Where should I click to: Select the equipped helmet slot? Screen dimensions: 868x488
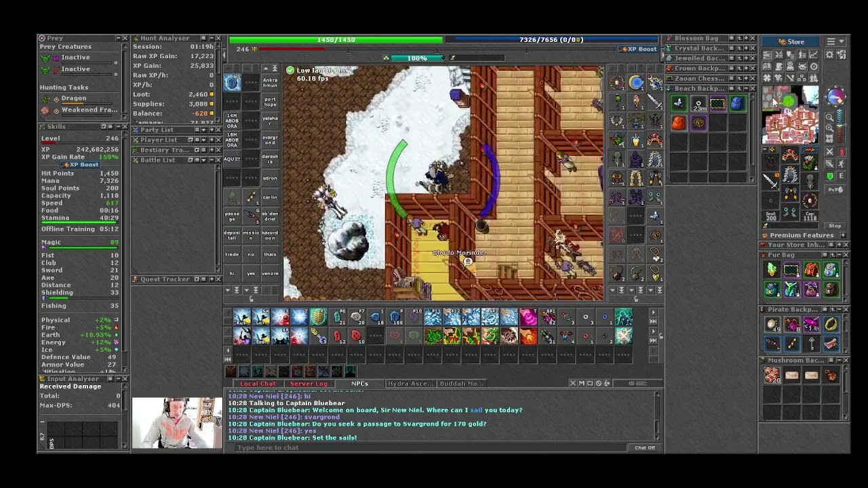click(x=790, y=154)
